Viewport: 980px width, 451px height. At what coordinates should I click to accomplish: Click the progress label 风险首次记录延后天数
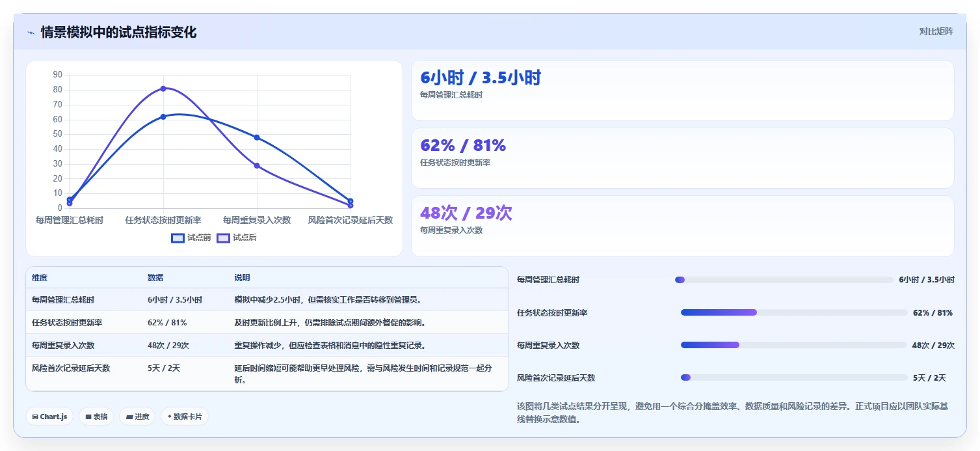556,377
